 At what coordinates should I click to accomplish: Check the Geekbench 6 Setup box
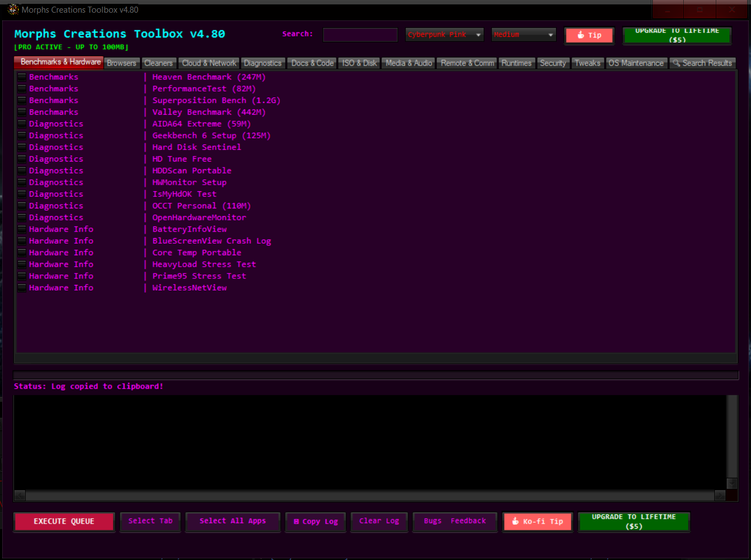click(22, 136)
